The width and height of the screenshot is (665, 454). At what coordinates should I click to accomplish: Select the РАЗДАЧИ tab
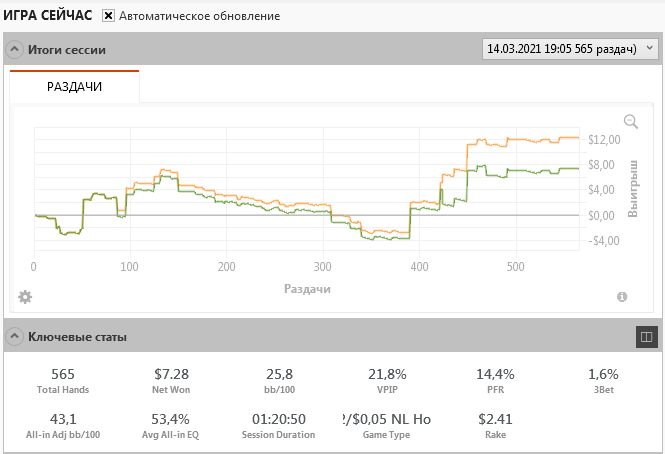(74, 87)
